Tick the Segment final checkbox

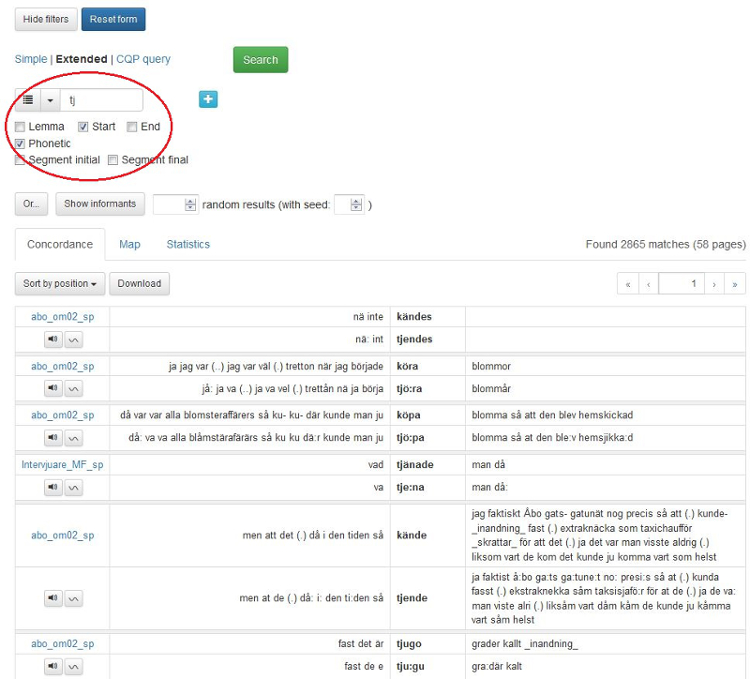tap(114, 160)
